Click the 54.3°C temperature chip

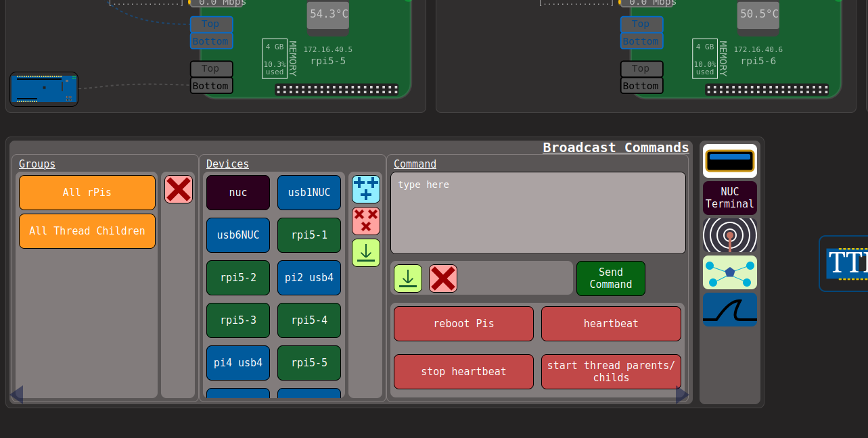(328, 15)
